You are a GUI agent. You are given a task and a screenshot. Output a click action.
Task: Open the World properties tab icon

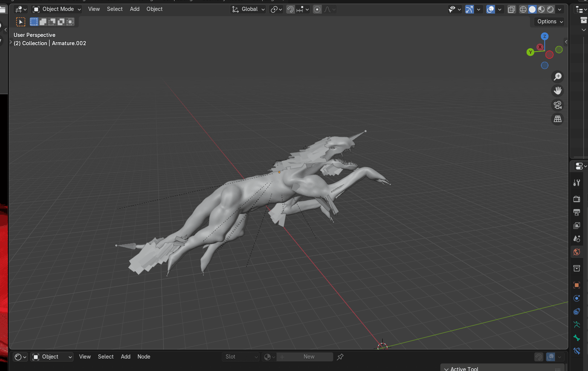(x=576, y=252)
